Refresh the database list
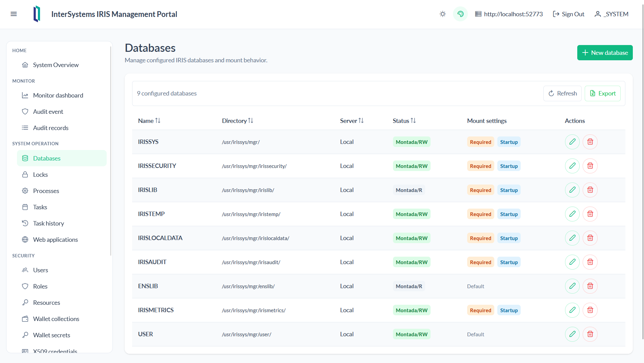The image size is (644, 363). coord(562,93)
